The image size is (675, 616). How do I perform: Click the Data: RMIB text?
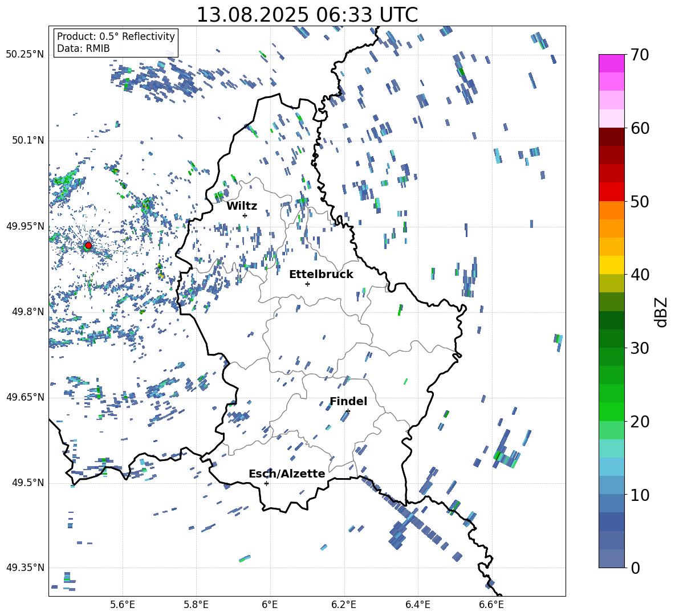coord(83,48)
